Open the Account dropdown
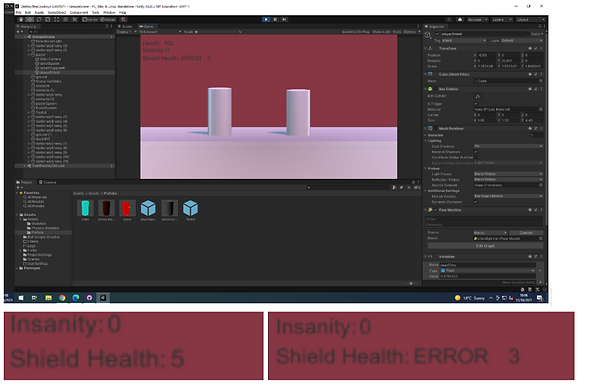 [477, 20]
